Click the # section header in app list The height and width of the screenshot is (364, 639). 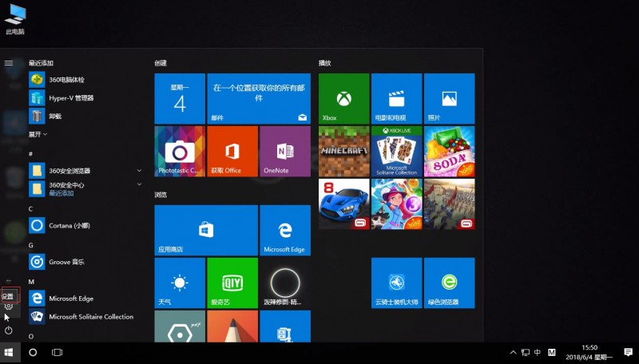30,154
